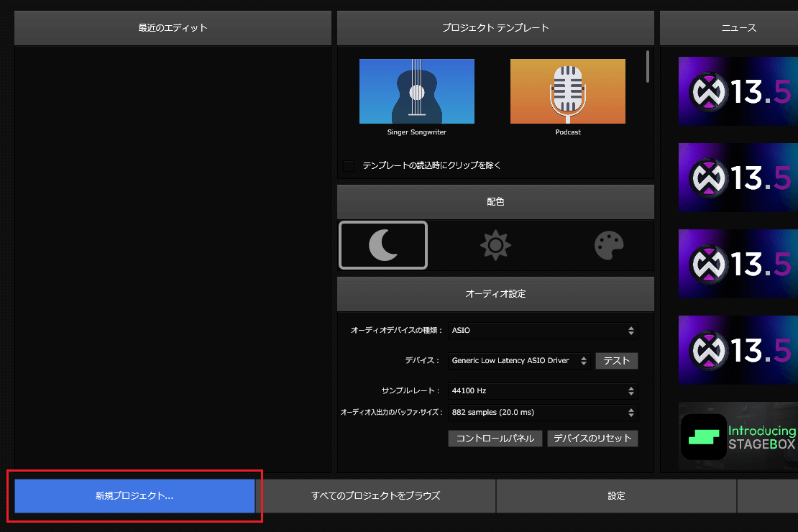Open the コントロールパネル button

pos(495,439)
